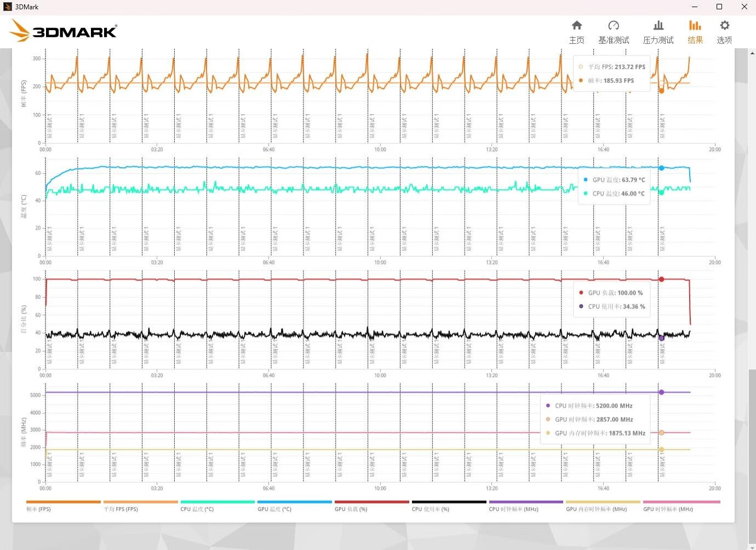Screen dimensions: 756x550
Task: Click the GPU clock frequency data point marker
Action: pyautogui.click(x=661, y=433)
